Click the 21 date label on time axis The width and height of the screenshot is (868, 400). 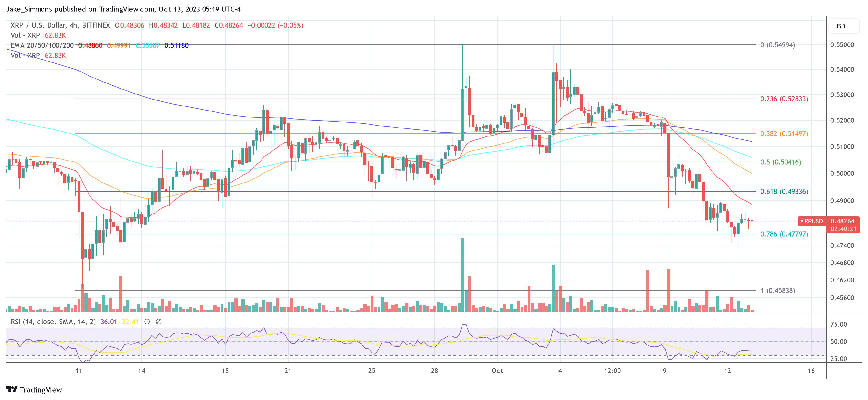(x=288, y=371)
